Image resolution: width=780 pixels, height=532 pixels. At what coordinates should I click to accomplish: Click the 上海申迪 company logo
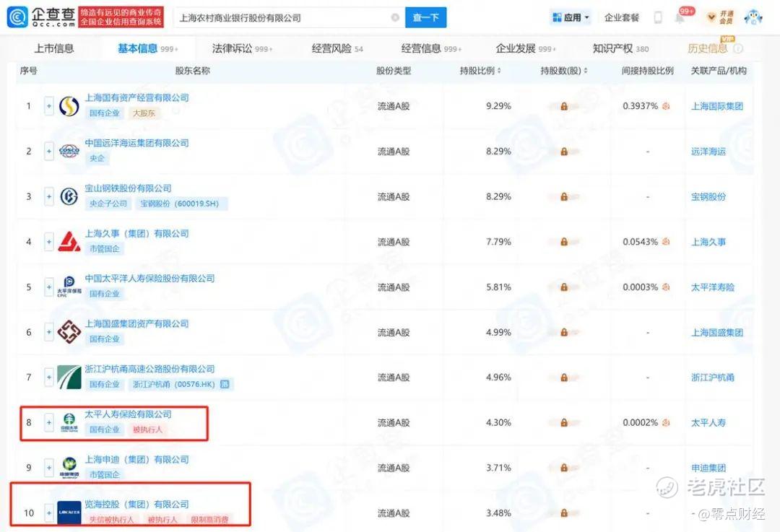(69, 468)
